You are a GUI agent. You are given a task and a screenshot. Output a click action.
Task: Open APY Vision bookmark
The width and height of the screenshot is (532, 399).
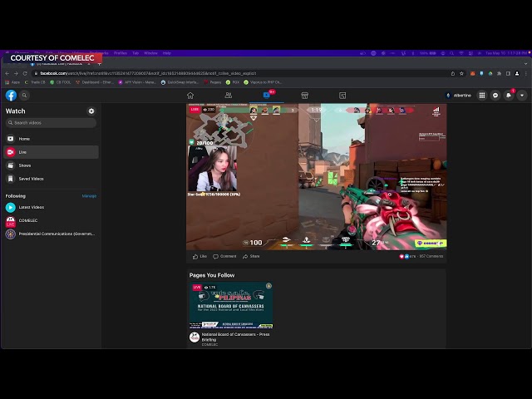pos(137,82)
